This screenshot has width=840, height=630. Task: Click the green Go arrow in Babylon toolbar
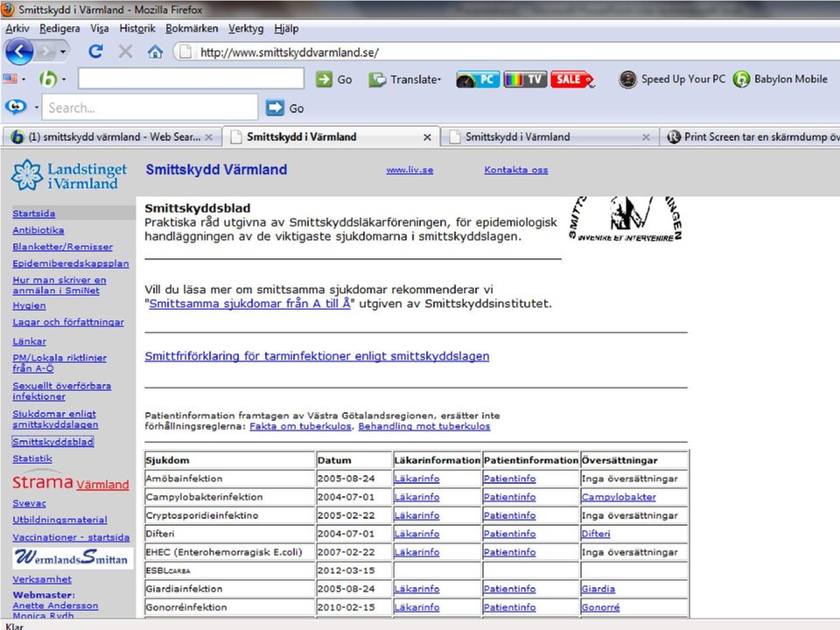click(x=324, y=80)
